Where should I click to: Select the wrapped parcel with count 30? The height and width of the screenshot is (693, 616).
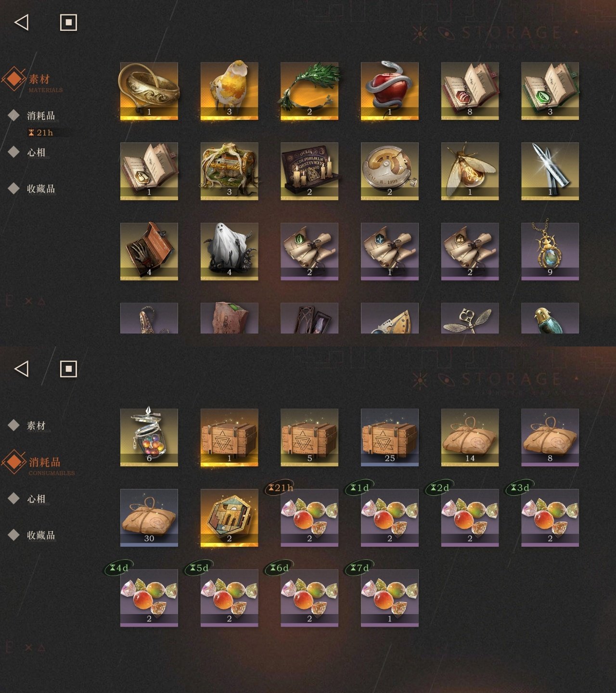pos(149,518)
